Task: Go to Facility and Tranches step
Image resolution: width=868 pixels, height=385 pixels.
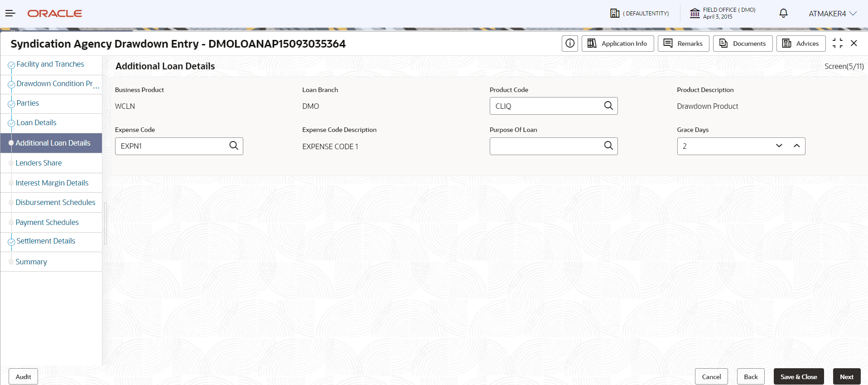Action: 50,64
